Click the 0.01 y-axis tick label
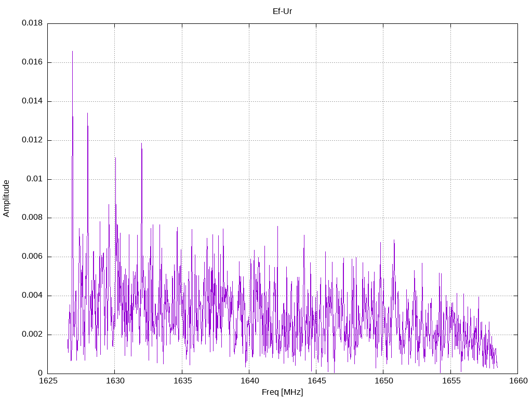This screenshot has height=399, width=532. [35, 179]
